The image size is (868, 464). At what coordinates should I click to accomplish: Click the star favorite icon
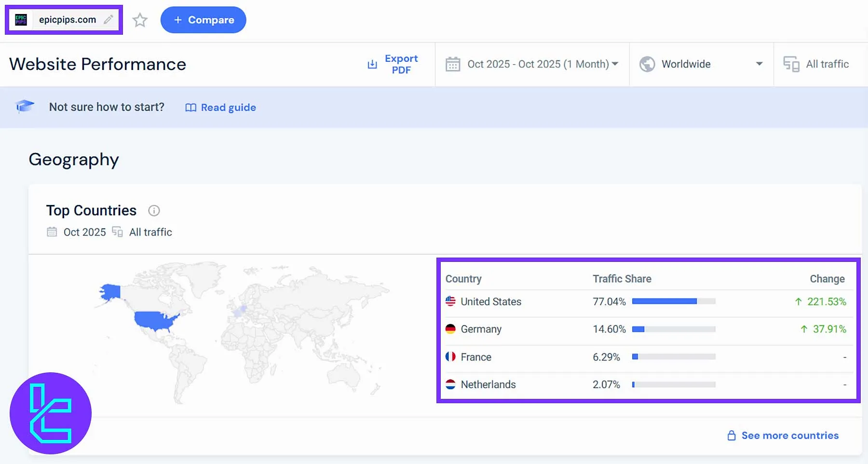(140, 20)
